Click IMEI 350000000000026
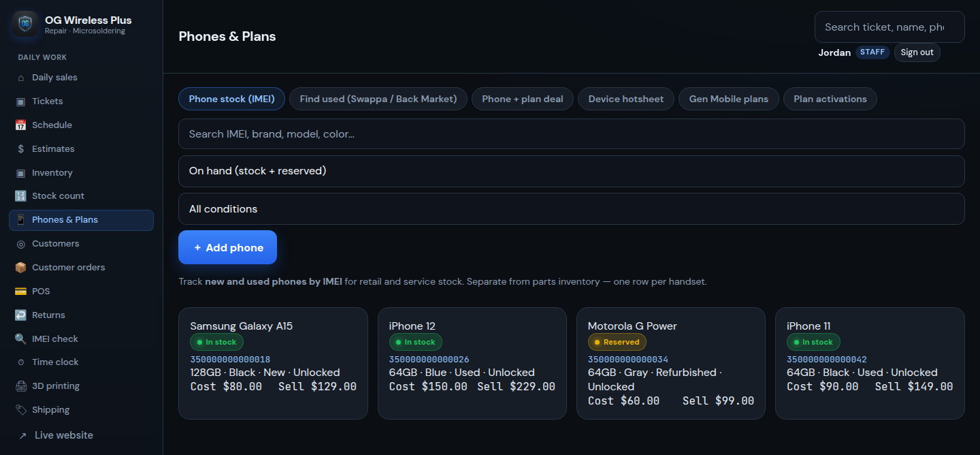 click(429, 360)
